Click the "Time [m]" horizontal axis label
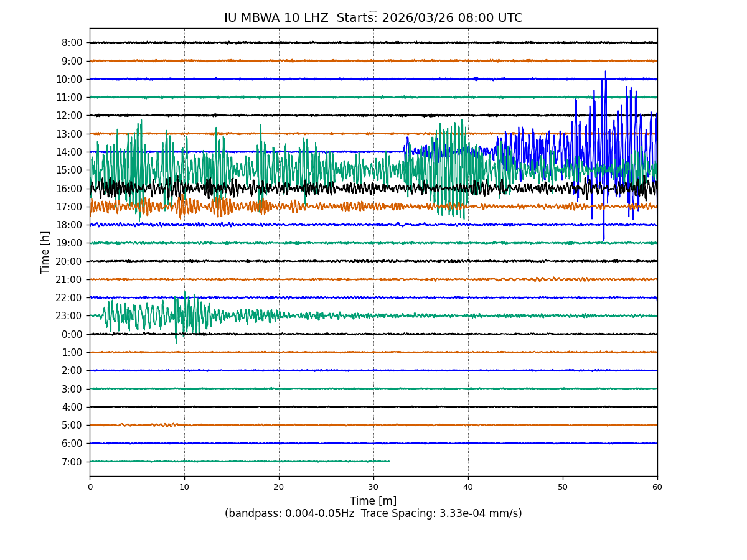The image size is (747, 560). (x=373, y=501)
